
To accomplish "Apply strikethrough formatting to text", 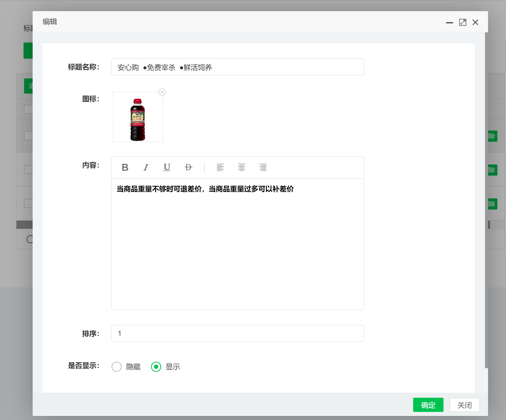I will click(x=188, y=167).
